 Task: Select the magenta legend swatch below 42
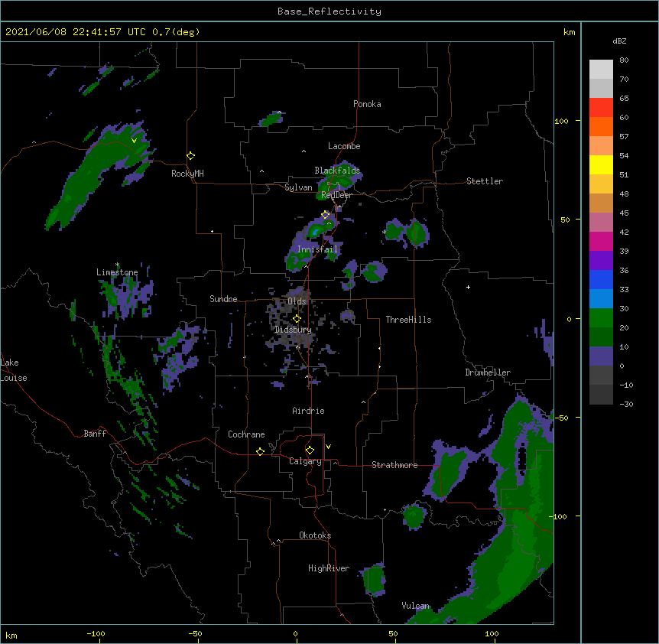[601, 241]
